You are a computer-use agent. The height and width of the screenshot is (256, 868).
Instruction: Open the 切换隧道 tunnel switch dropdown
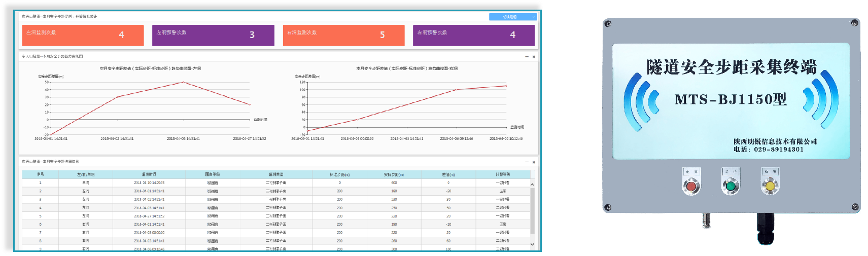512,17
